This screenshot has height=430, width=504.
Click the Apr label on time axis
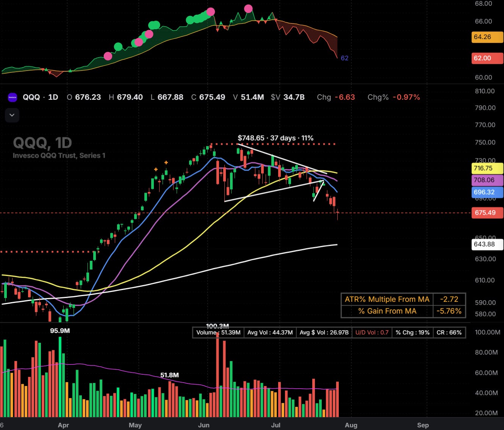tap(63, 425)
